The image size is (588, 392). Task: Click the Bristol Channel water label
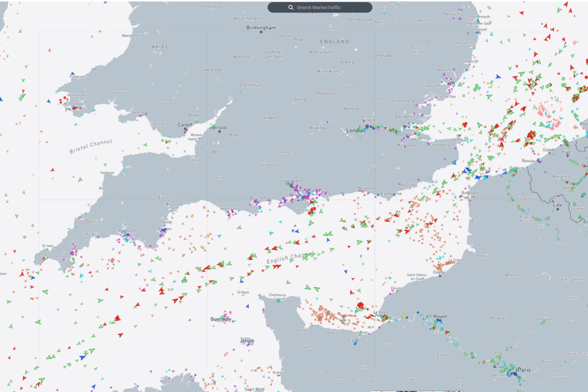pos(91,146)
